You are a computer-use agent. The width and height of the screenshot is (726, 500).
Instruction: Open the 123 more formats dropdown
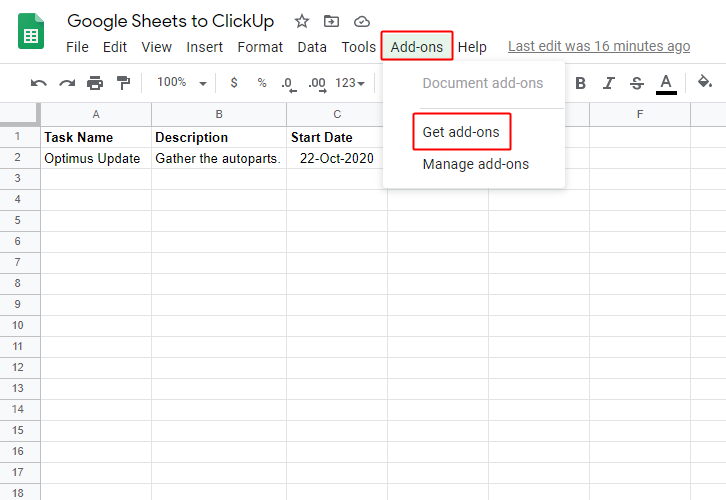click(350, 83)
